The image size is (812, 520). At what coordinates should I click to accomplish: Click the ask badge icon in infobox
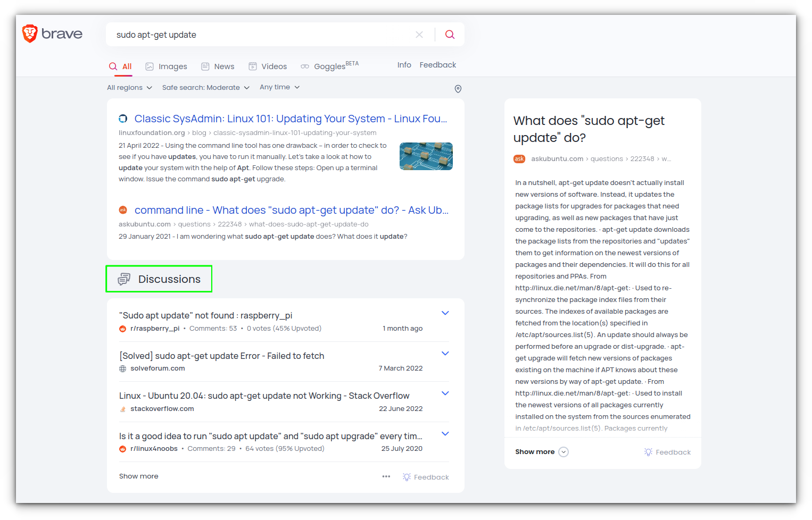click(519, 159)
